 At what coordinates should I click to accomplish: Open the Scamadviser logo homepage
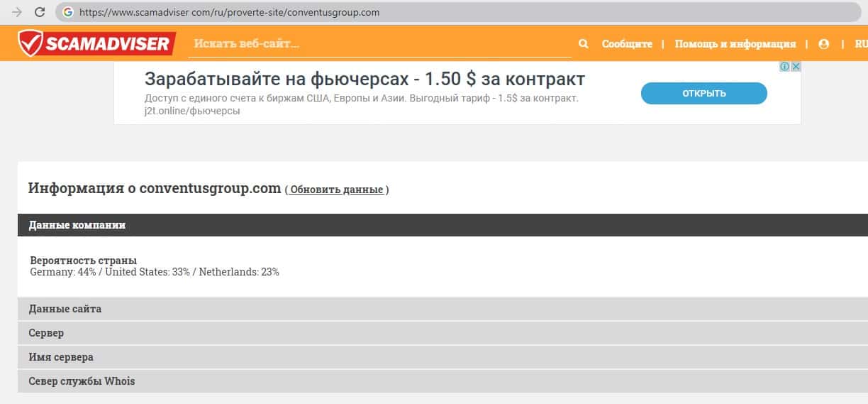pos(97,43)
